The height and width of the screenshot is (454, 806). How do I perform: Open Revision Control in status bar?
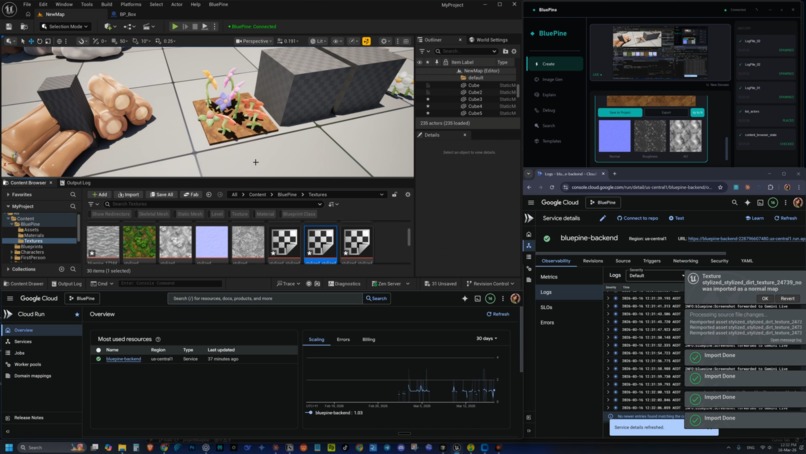pos(490,283)
